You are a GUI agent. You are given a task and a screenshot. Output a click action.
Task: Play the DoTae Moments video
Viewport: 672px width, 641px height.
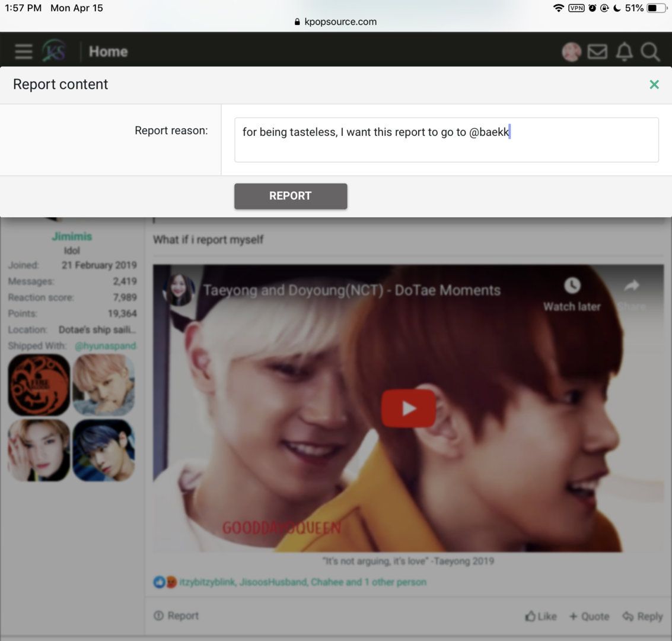pyautogui.click(x=409, y=408)
